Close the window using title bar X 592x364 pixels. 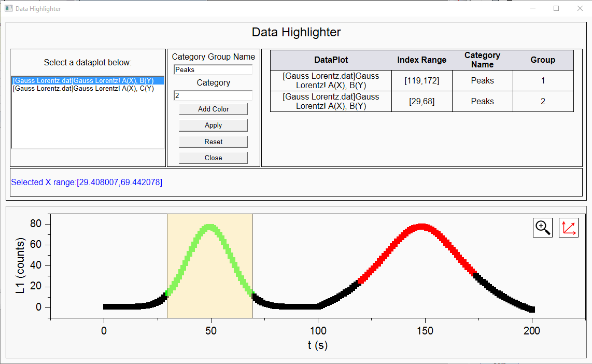coord(580,8)
